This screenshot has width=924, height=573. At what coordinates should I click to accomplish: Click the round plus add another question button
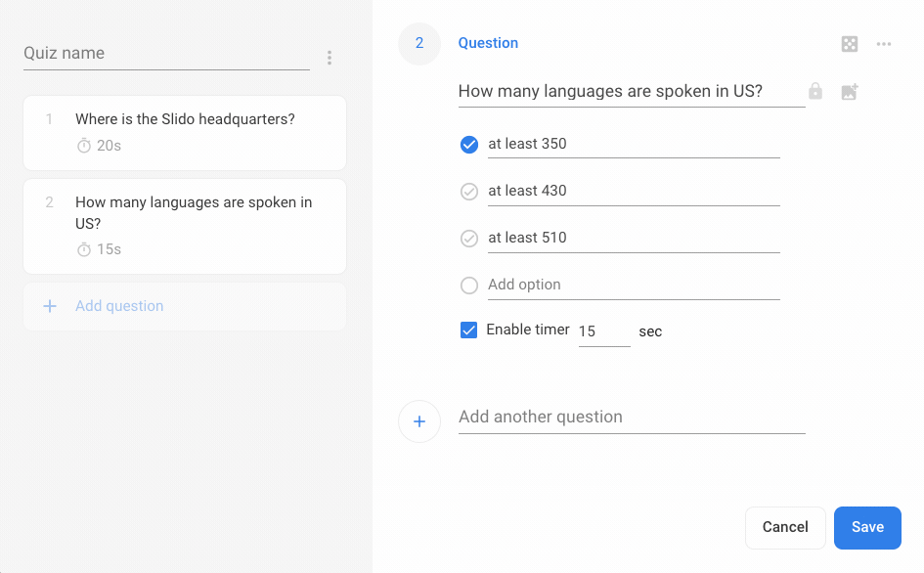[x=419, y=421]
